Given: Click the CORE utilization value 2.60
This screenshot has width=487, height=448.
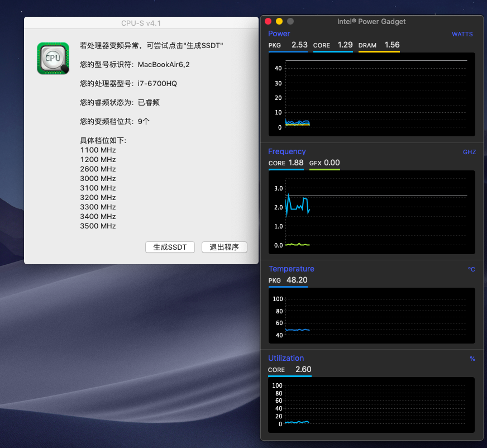Looking at the screenshot, I should [x=303, y=369].
